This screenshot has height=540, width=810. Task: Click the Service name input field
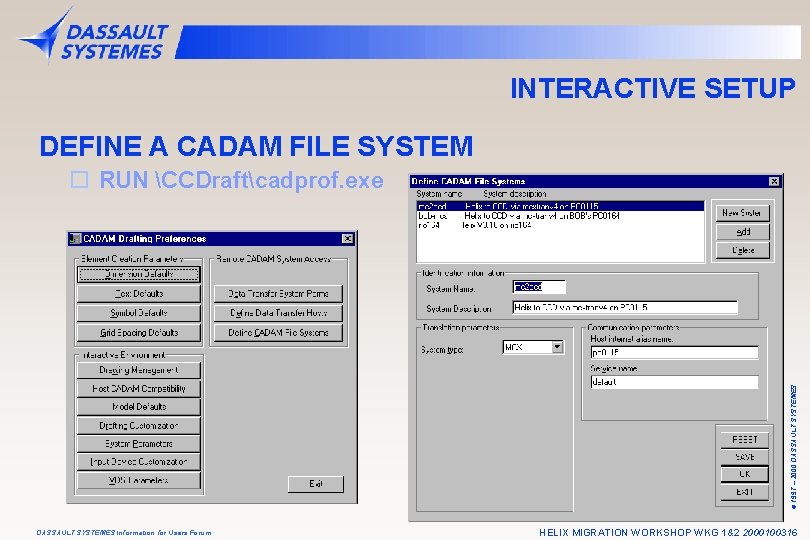(674, 382)
